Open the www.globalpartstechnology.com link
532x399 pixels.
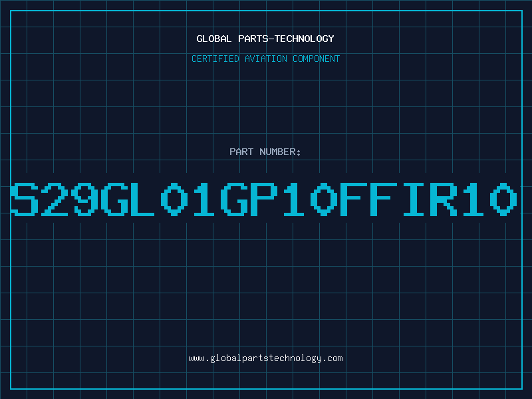(265, 358)
